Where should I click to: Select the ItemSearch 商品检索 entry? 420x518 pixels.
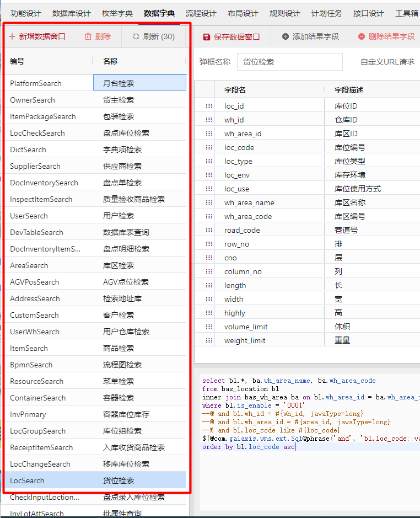tap(95, 348)
